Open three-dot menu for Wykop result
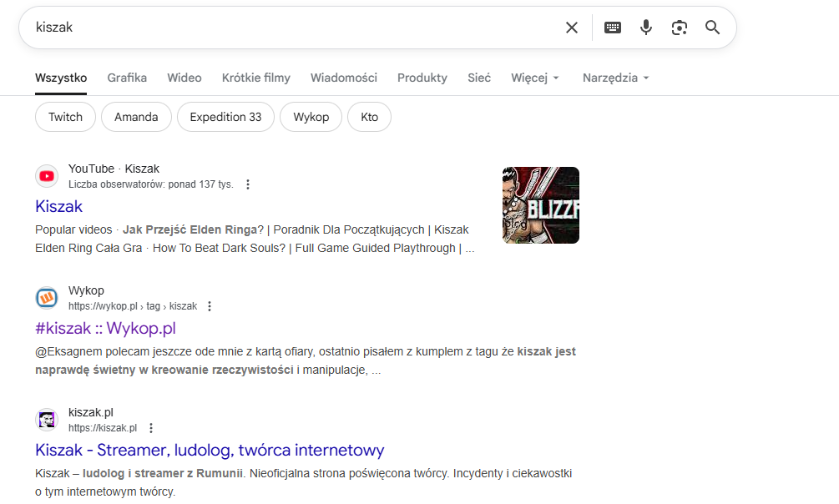The image size is (839, 504). pyautogui.click(x=210, y=306)
